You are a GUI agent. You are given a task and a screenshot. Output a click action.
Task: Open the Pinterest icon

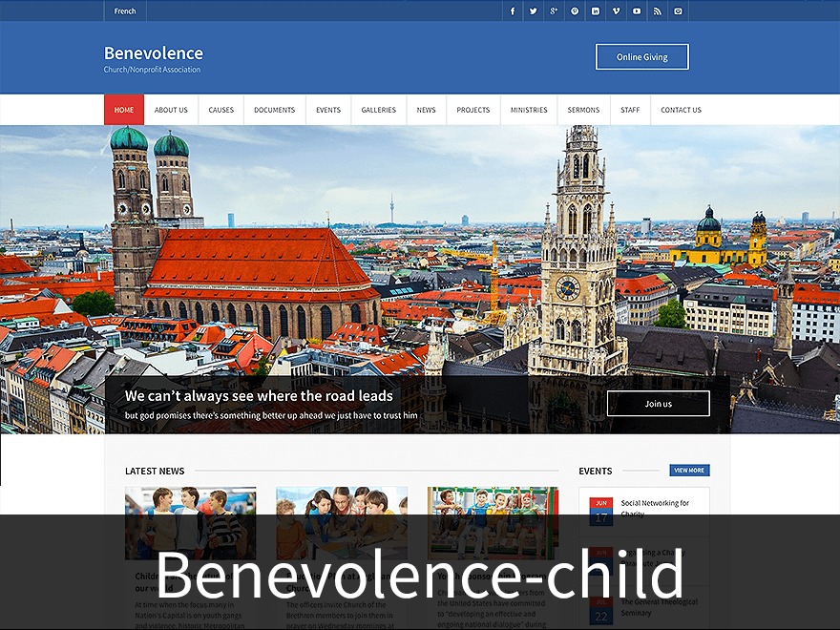click(575, 10)
